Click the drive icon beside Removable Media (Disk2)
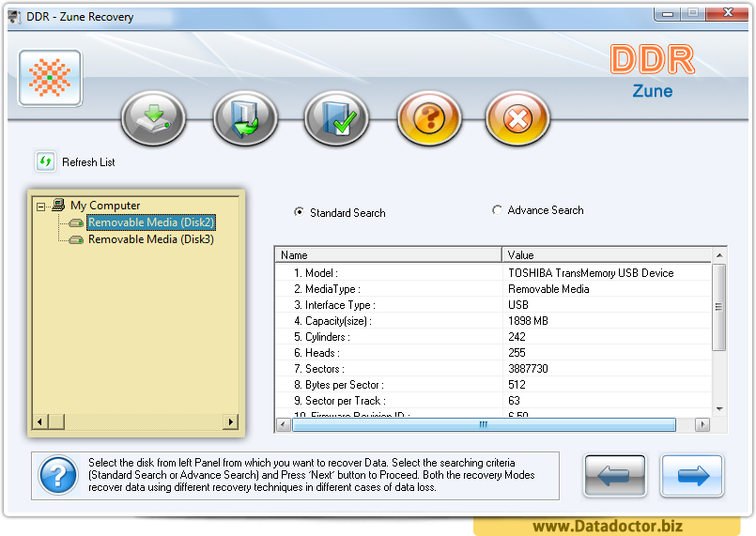The width and height of the screenshot is (756, 536). coord(76,222)
